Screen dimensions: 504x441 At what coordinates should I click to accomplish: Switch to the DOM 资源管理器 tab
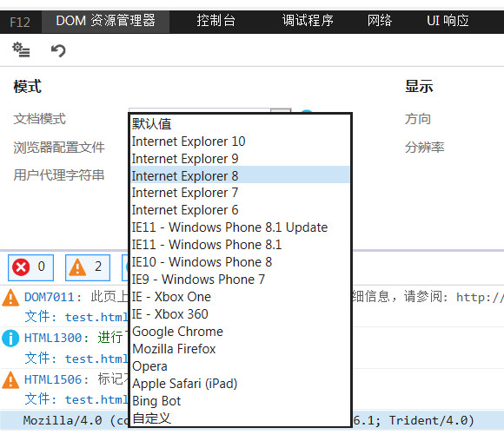tap(105, 21)
